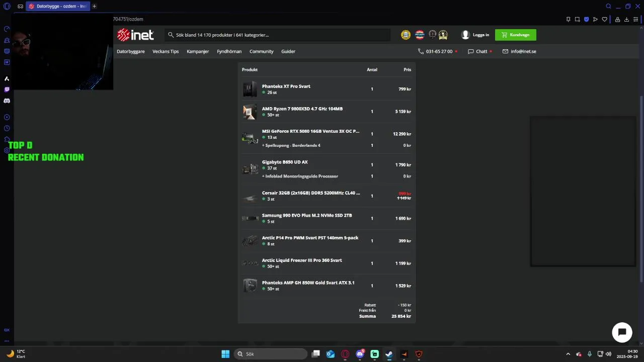Viewport: 644px width, 362px height.
Task: Open the Veckans Tips menu
Action: point(166,51)
